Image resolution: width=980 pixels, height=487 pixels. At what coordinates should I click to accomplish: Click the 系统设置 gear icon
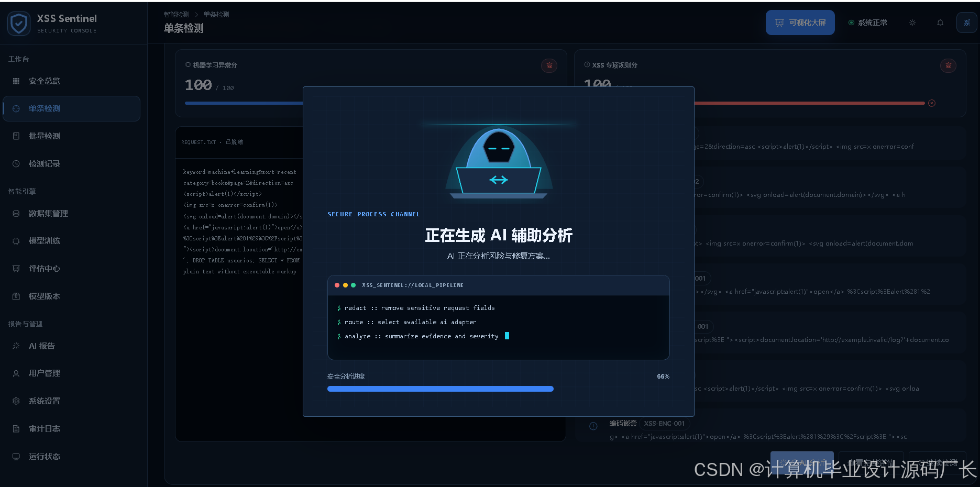pos(16,401)
